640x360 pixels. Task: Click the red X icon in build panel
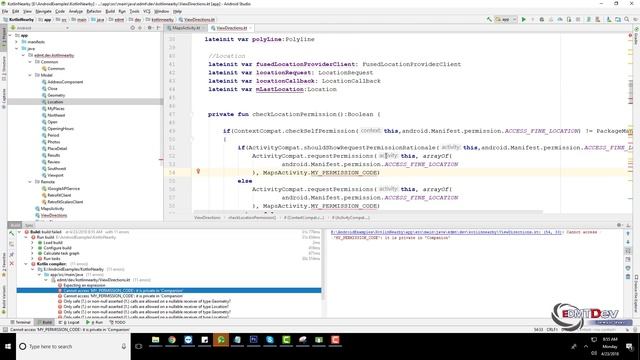[x=11, y=264]
